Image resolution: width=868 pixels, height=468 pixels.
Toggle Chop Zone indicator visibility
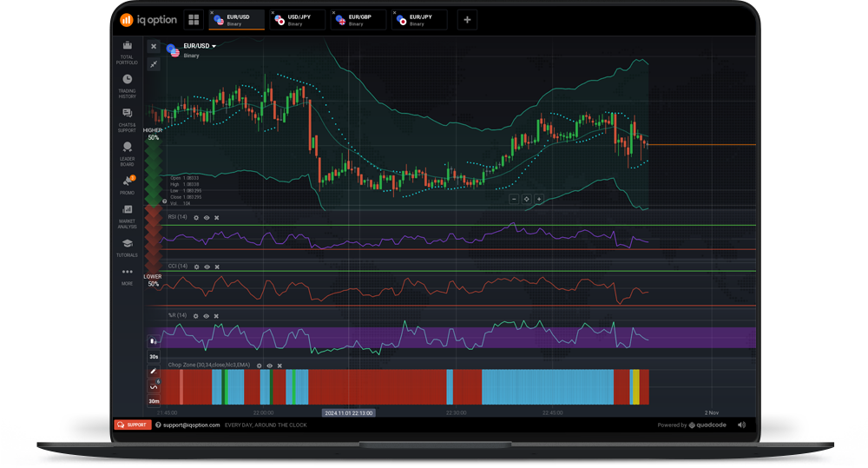click(x=270, y=366)
